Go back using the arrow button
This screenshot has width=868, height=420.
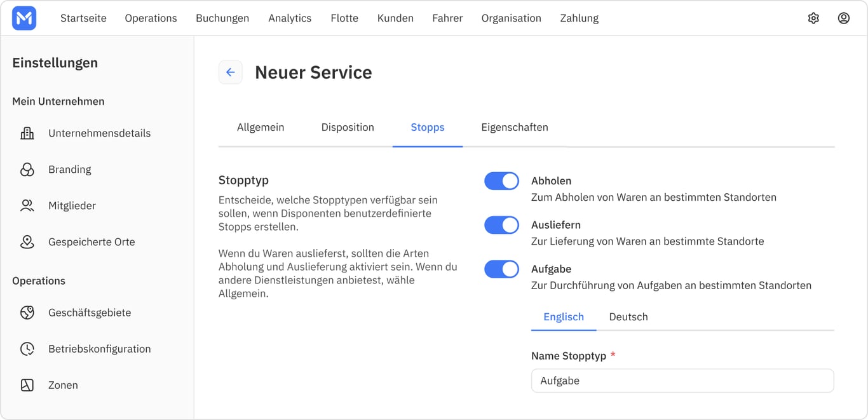click(231, 72)
